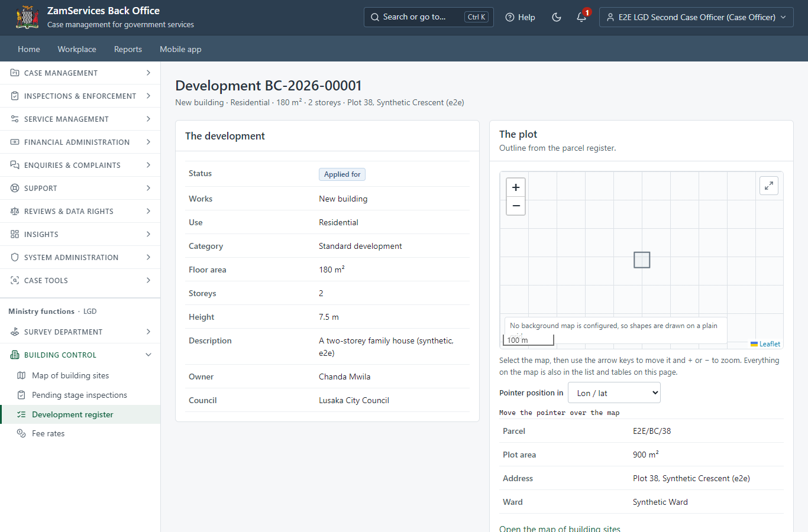
Task: Collapse the Building Control section chevron
Action: tap(148, 355)
